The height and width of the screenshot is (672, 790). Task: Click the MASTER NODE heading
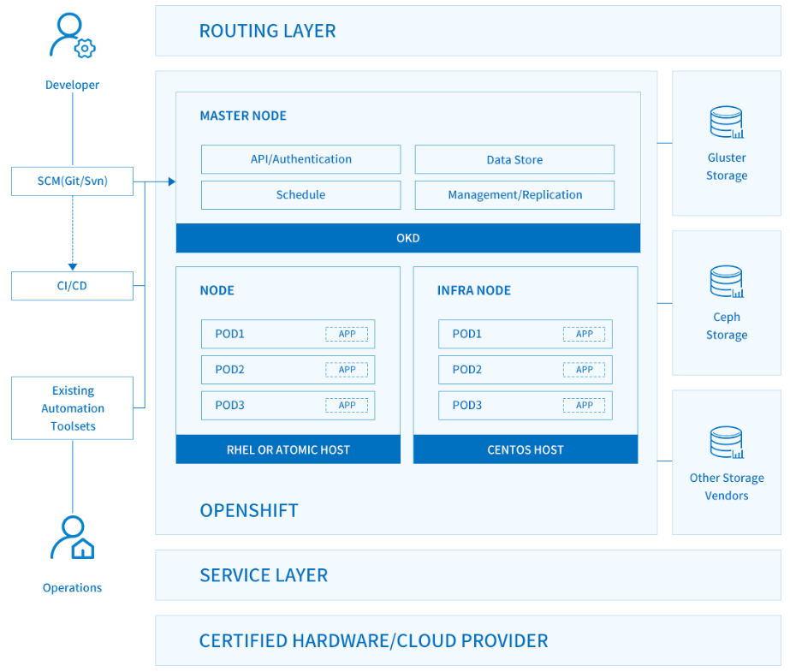tap(243, 116)
